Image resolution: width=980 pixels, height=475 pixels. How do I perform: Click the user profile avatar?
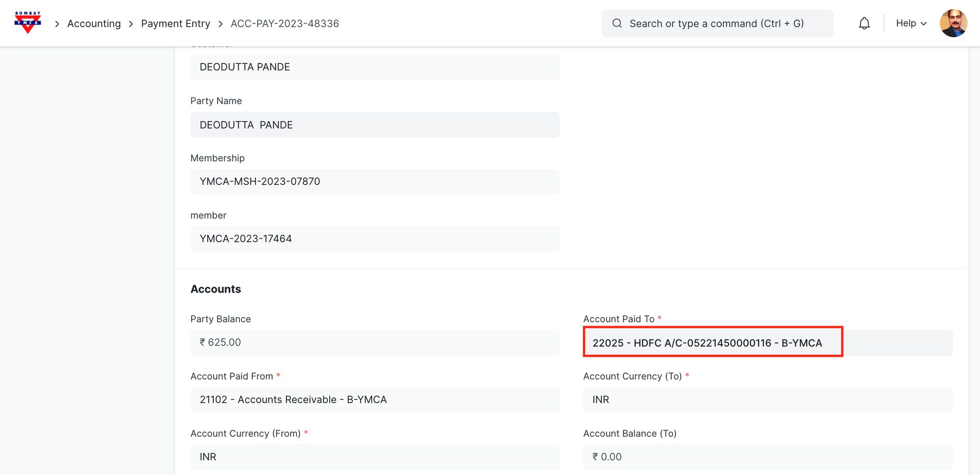click(953, 23)
